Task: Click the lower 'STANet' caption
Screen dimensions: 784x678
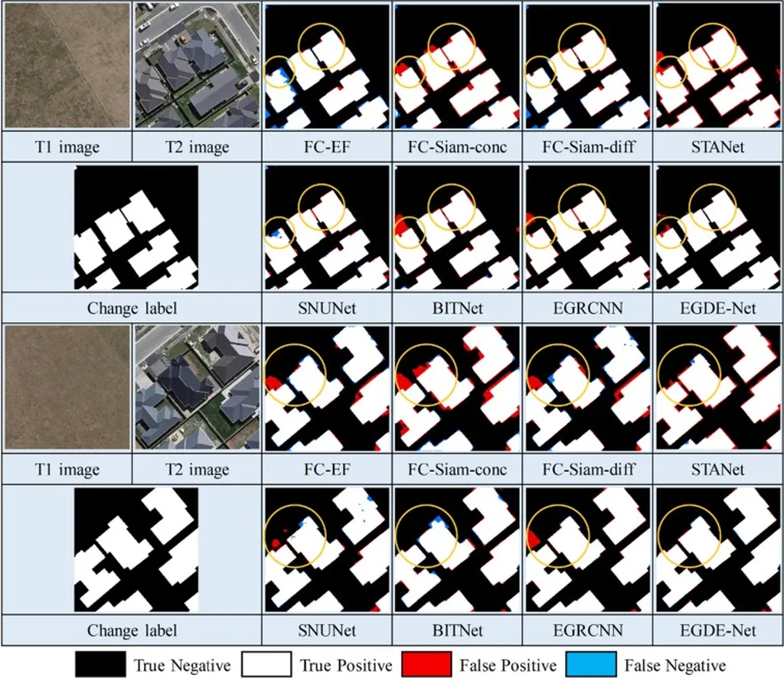Action: [x=718, y=470]
